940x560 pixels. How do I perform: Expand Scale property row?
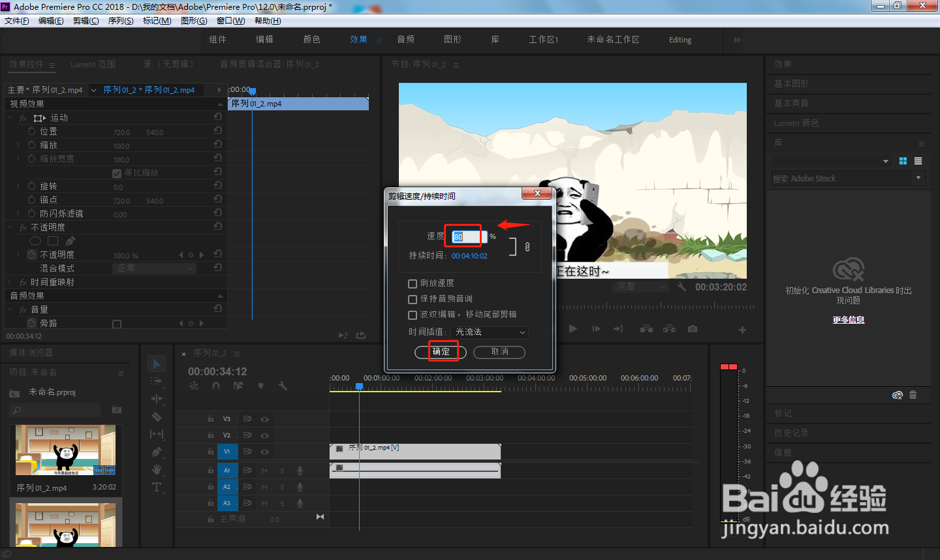point(18,145)
